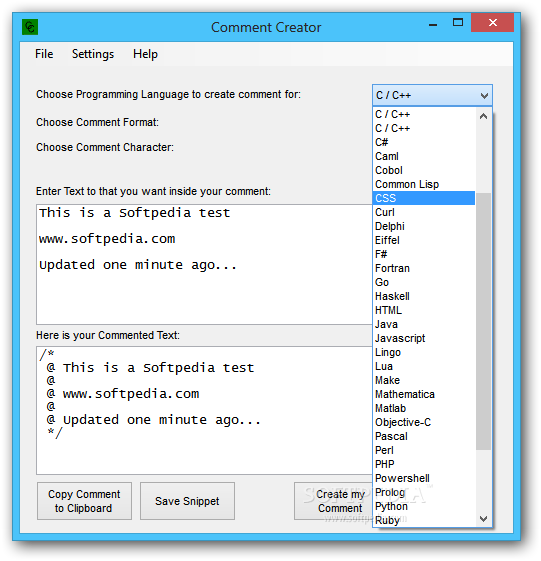Select Lua in the dropdown list

(424, 366)
